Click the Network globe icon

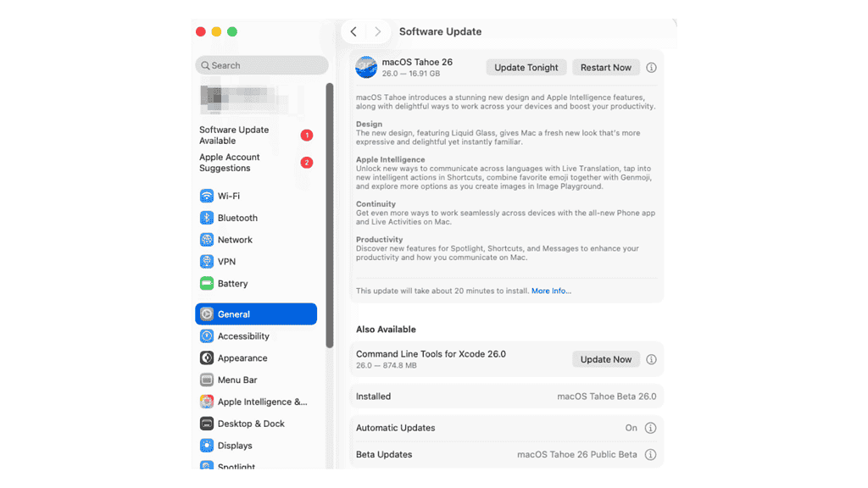[207, 240]
